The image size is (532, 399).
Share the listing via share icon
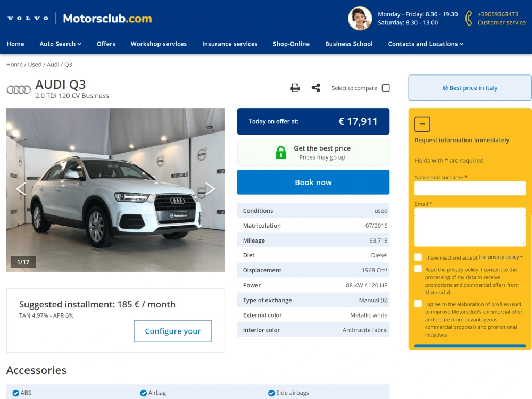pos(316,88)
